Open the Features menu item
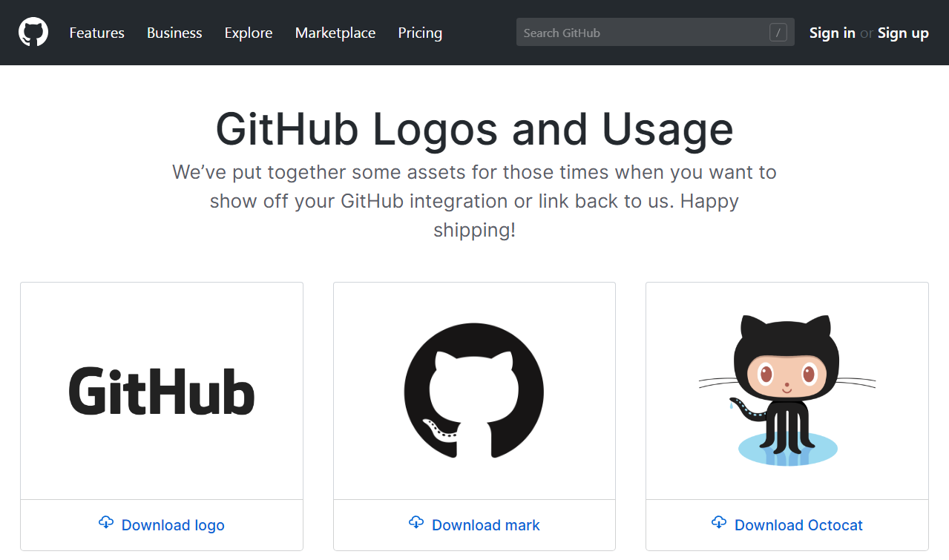The height and width of the screenshot is (560, 949). (x=97, y=33)
